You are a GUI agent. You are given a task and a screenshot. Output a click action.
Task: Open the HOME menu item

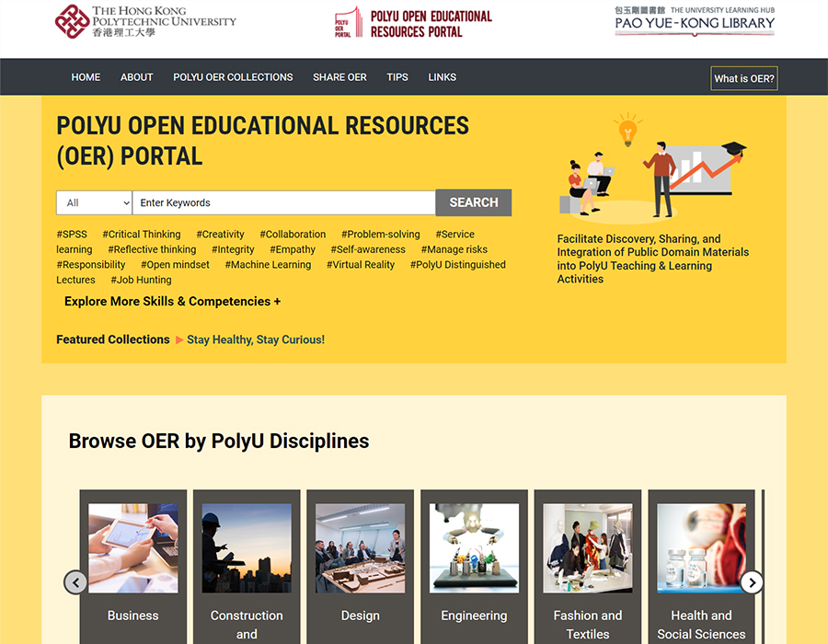pyautogui.click(x=86, y=77)
